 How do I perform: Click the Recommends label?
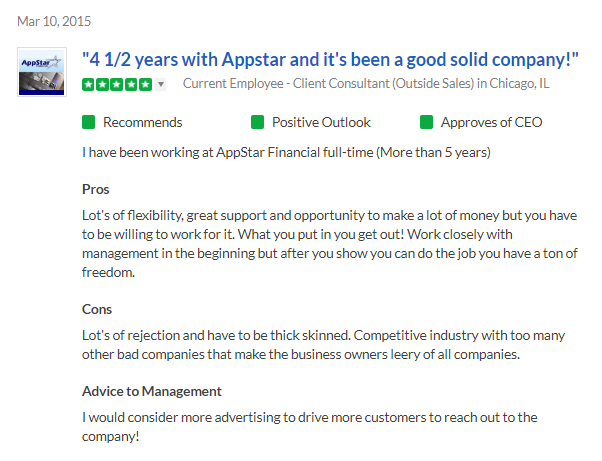(x=143, y=122)
